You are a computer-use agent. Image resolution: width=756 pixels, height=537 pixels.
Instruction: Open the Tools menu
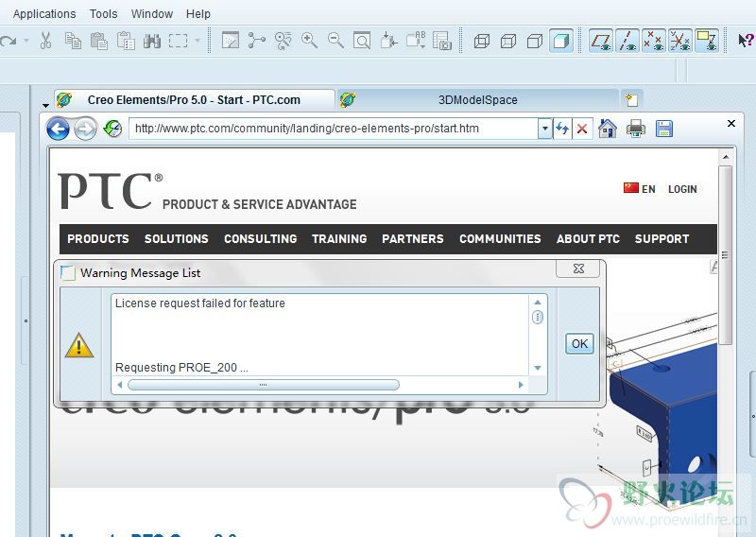point(104,14)
